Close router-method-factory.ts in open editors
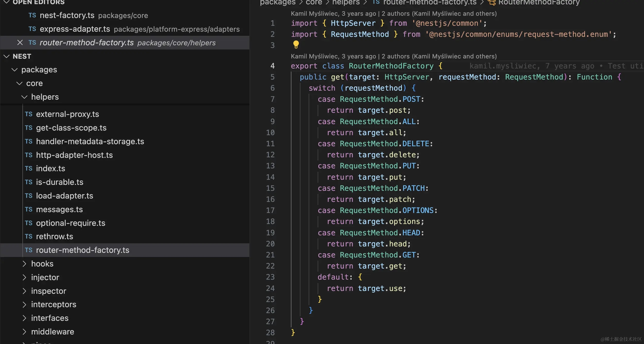 (x=20, y=42)
